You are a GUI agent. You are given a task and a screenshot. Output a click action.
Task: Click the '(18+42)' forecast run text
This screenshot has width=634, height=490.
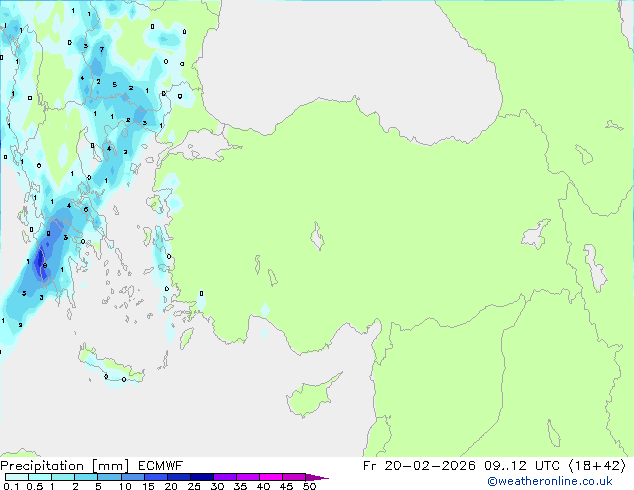(x=597, y=466)
